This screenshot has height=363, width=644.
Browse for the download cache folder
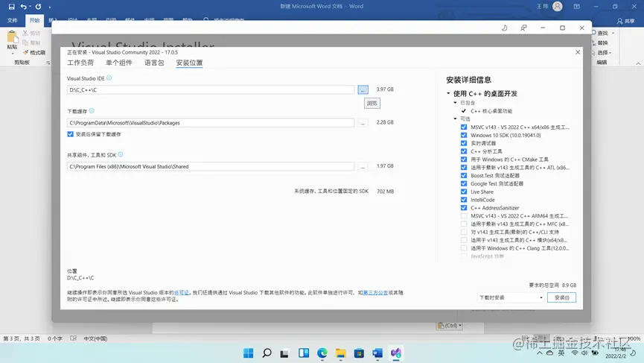(x=363, y=122)
